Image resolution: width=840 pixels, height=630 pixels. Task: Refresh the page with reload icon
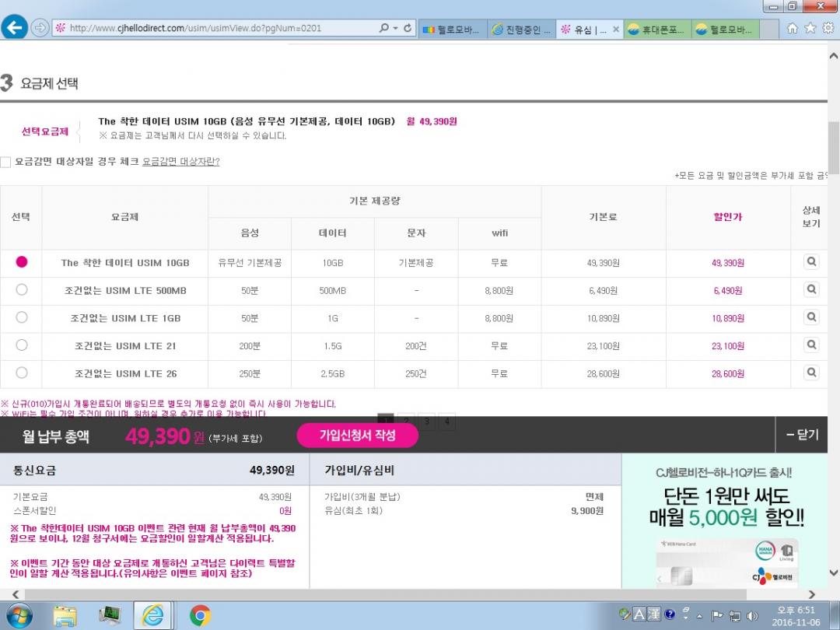[408, 28]
